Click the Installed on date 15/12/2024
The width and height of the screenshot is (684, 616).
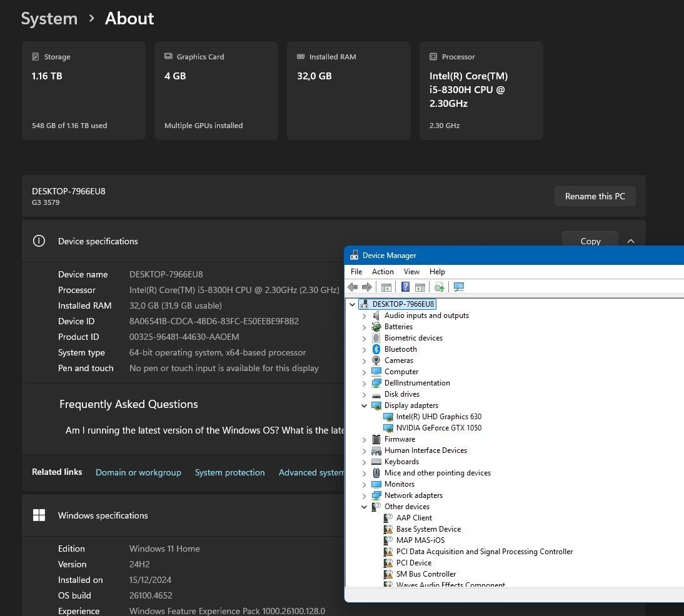click(x=150, y=580)
